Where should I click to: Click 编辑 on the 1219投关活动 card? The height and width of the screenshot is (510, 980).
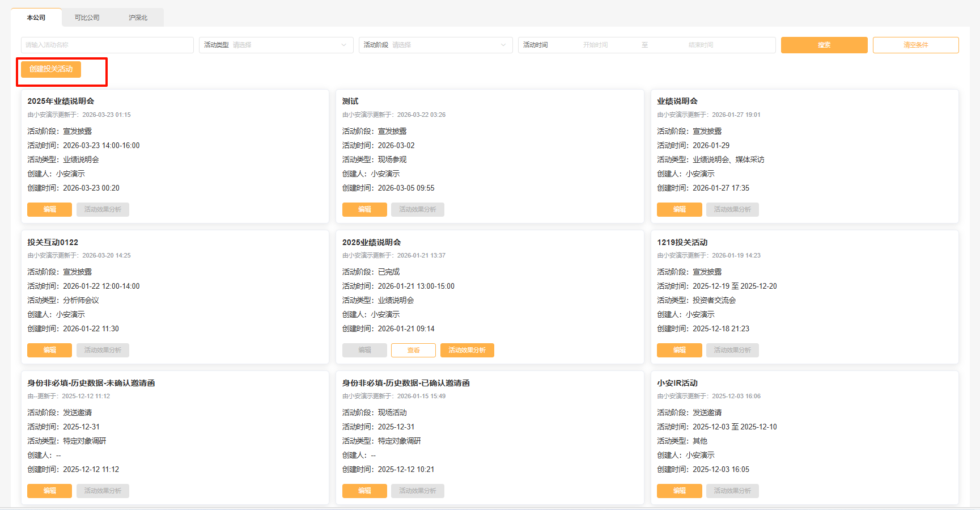pyautogui.click(x=679, y=350)
